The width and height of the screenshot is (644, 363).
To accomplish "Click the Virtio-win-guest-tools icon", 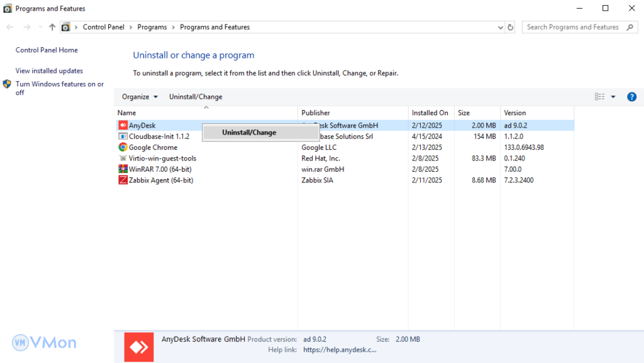I will click(123, 159).
